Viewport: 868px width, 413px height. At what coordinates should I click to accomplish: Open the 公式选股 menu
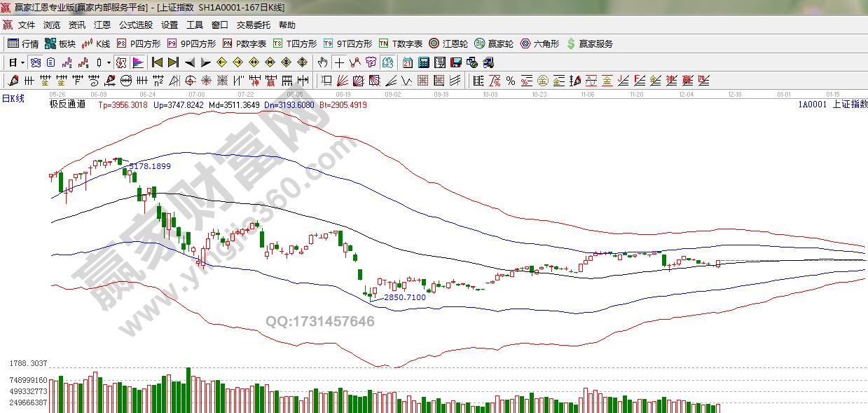[x=135, y=25]
